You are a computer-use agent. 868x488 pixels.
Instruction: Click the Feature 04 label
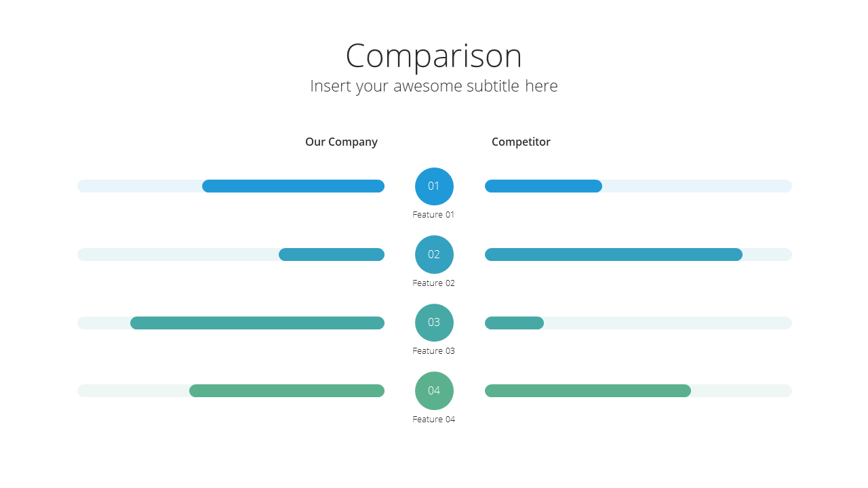tap(434, 420)
